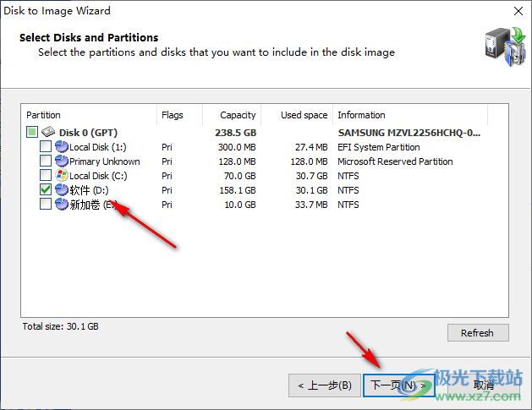Click the Local Disk (C:) Windows icon

pyautogui.click(x=62, y=176)
